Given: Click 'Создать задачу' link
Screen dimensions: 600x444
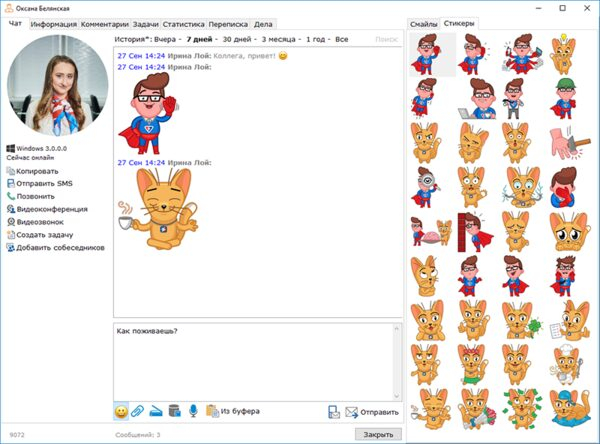Looking at the screenshot, I should [x=40, y=235].
